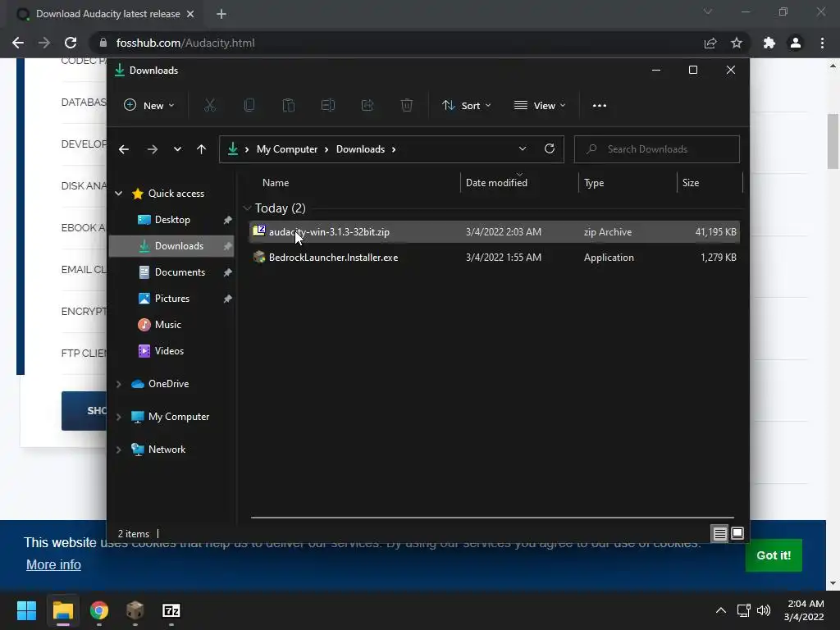
Task: Bookmark this page with star icon
Action: [737, 43]
